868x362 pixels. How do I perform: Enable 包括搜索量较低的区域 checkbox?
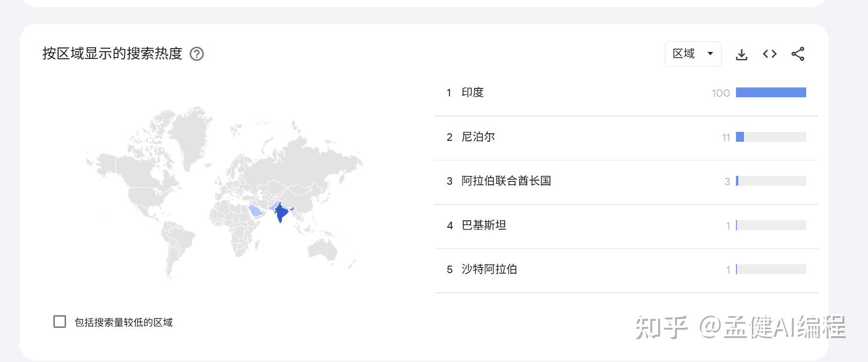click(59, 322)
